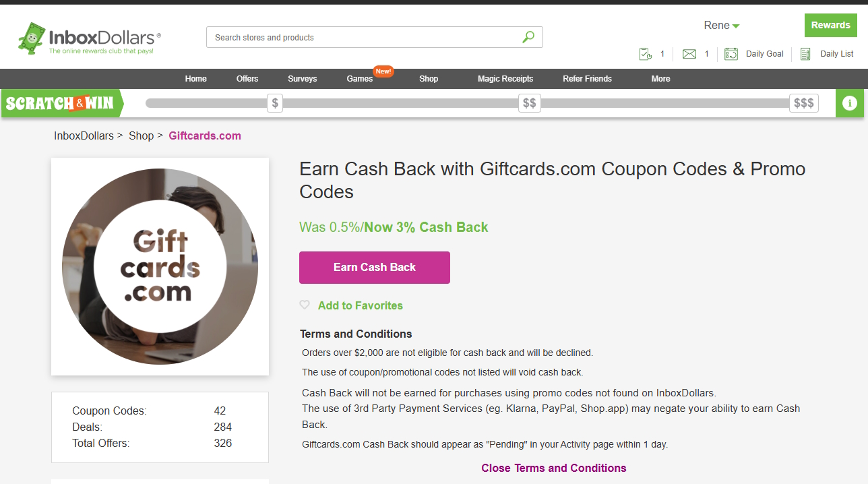This screenshot has height=484, width=868.
Task: Open the checklist tasks icon
Action: (x=645, y=54)
